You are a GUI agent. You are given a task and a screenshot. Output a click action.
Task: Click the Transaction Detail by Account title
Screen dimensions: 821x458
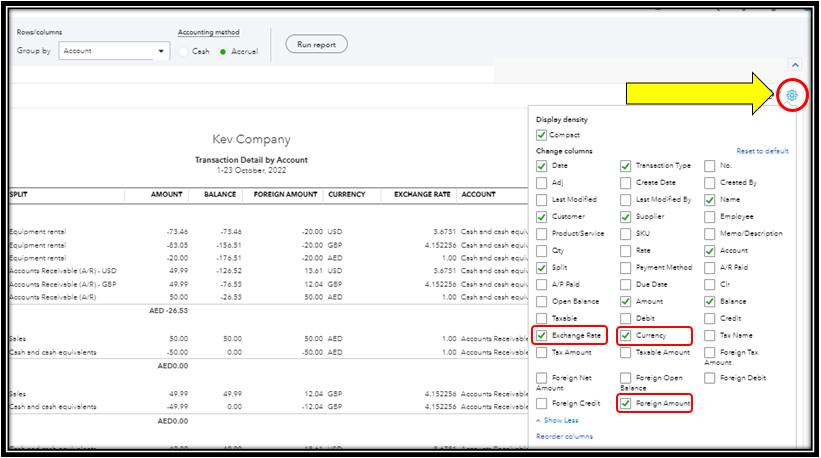(x=251, y=160)
